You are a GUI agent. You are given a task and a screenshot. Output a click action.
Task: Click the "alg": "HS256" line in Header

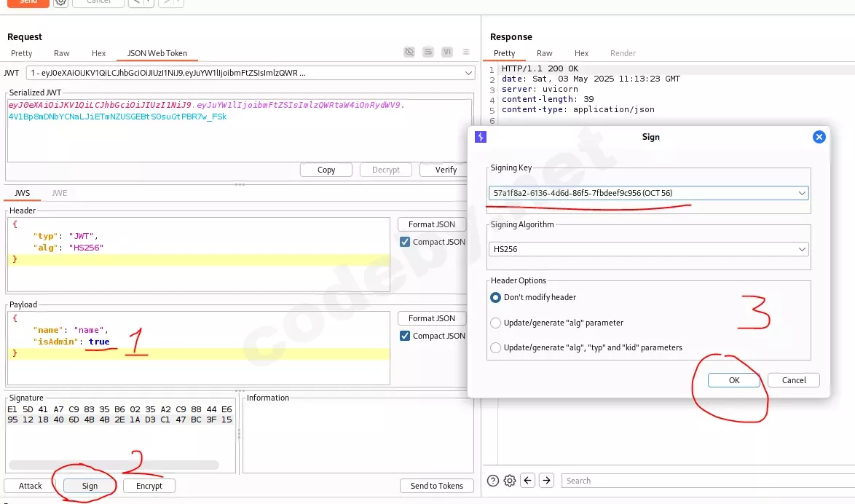pyautogui.click(x=68, y=248)
